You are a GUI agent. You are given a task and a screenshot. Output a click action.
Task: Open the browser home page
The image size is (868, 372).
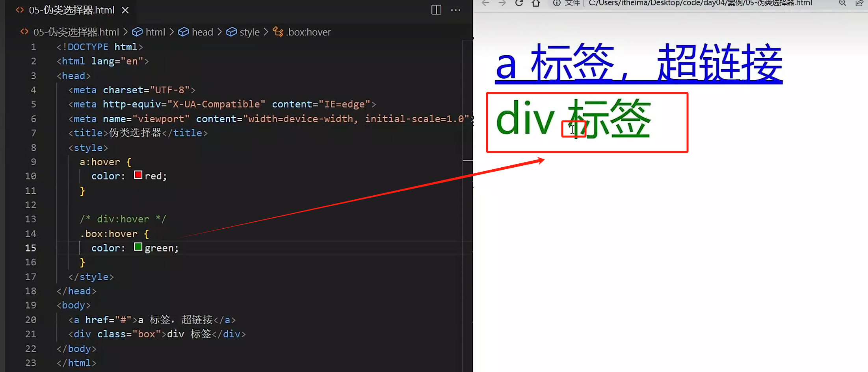pyautogui.click(x=536, y=3)
